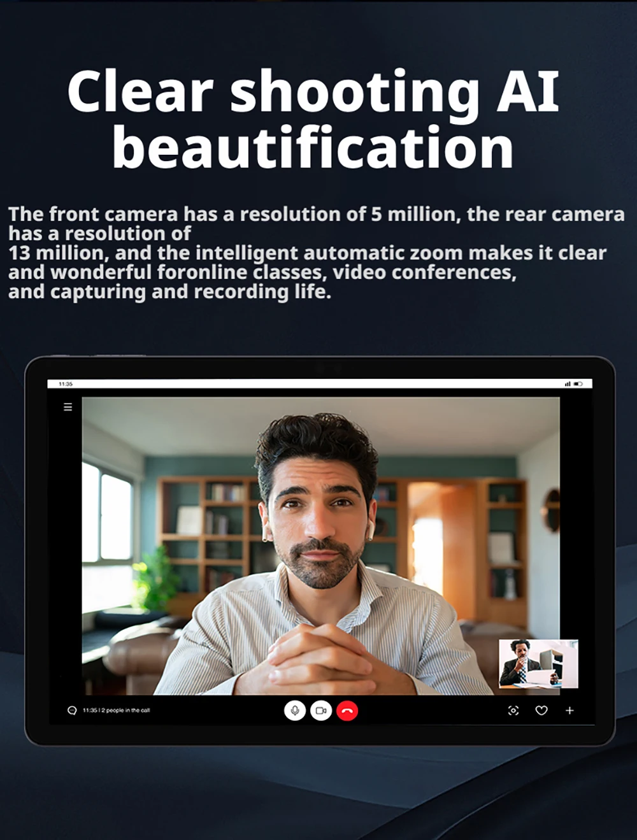The image size is (637, 840).
Task: Tap the heart reaction icon
Action: point(541,710)
